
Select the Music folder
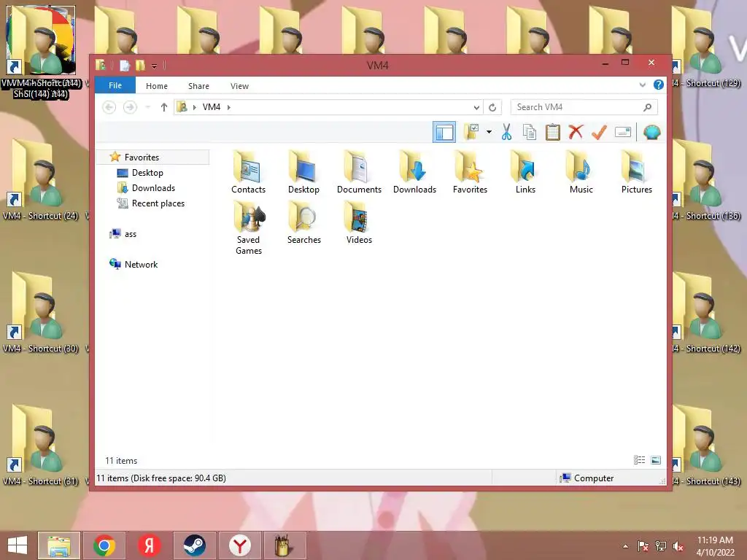pos(581,172)
